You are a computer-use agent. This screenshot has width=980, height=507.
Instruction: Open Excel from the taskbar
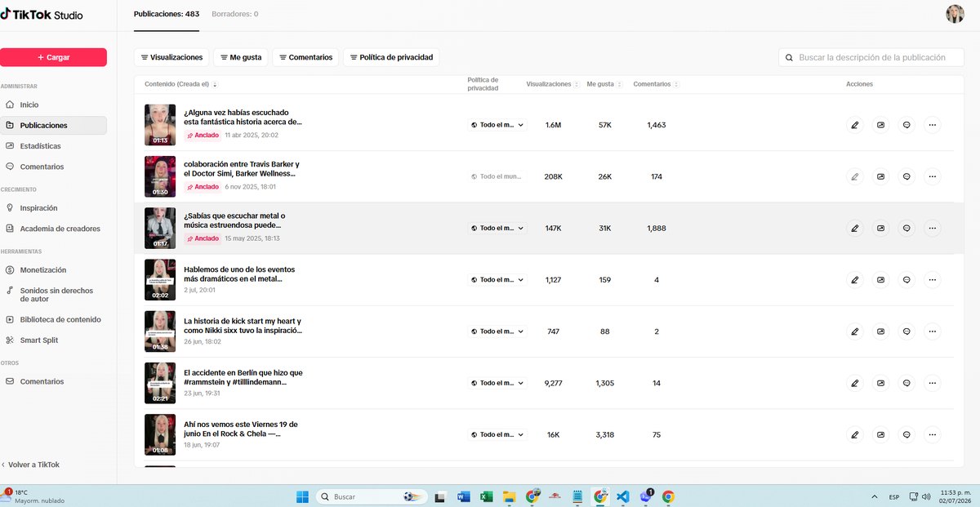487,496
